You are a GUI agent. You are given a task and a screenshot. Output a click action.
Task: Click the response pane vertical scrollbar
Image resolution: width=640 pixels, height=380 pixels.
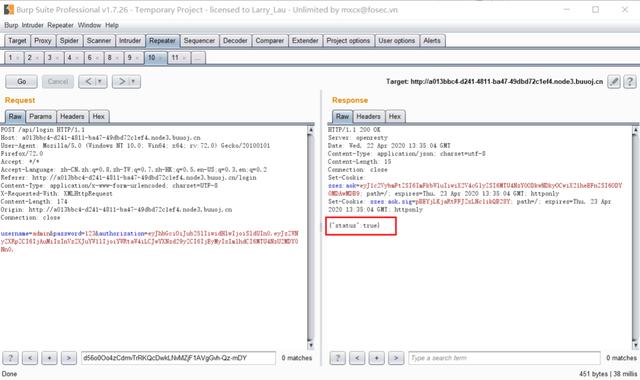tap(635, 238)
